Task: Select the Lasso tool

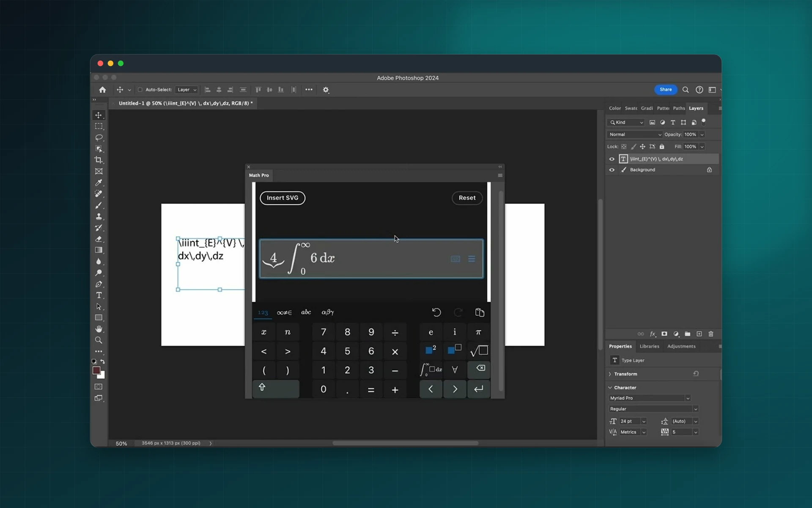Action: [x=99, y=138]
